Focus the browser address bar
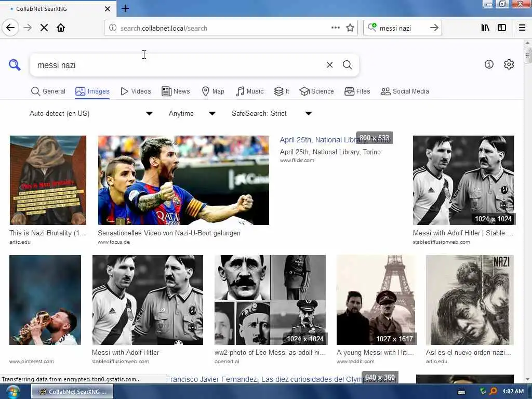 click(x=224, y=28)
